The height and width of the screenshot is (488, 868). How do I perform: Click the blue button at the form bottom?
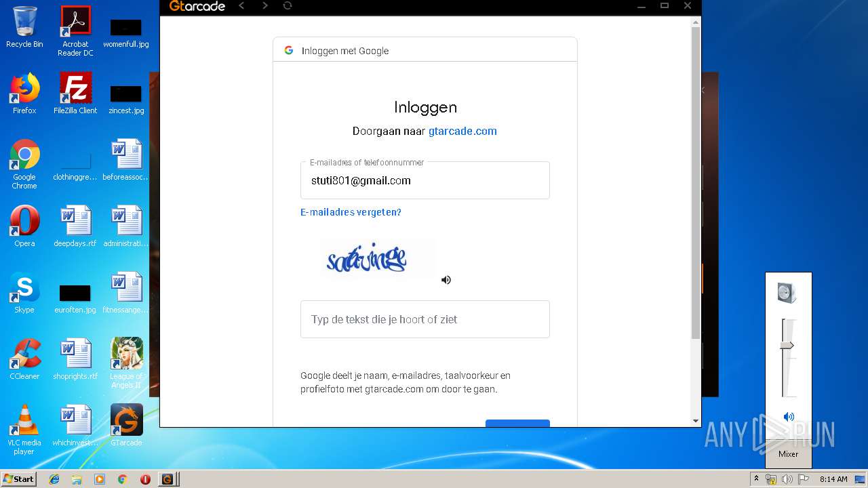(517, 423)
